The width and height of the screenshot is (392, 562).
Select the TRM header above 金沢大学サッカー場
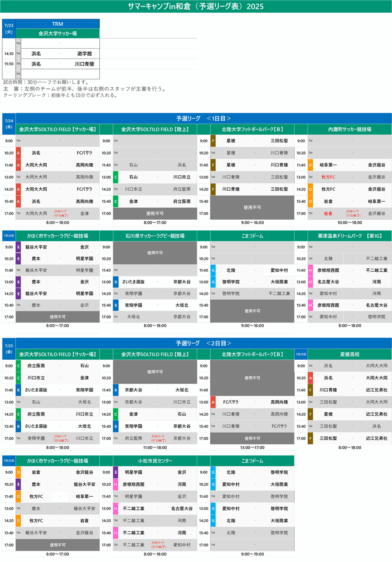(x=58, y=24)
